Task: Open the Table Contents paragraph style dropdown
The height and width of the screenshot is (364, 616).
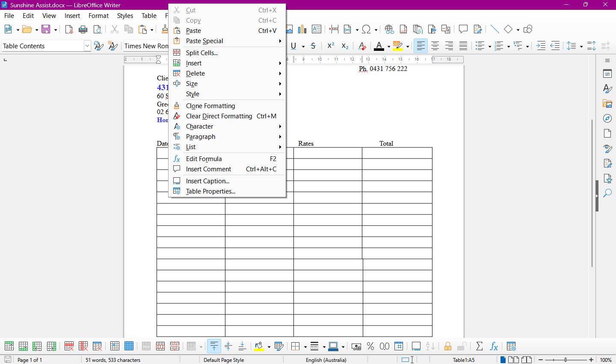Action: [x=87, y=46]
